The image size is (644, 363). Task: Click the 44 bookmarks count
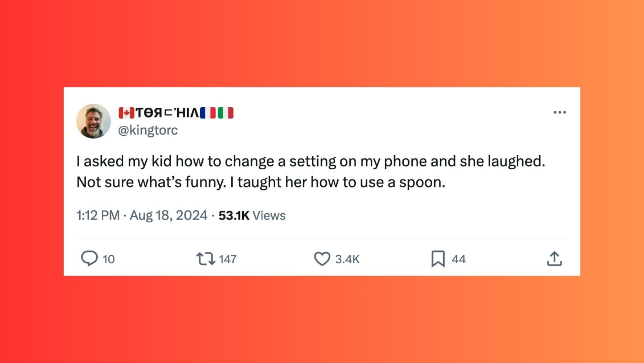(459, 259)
